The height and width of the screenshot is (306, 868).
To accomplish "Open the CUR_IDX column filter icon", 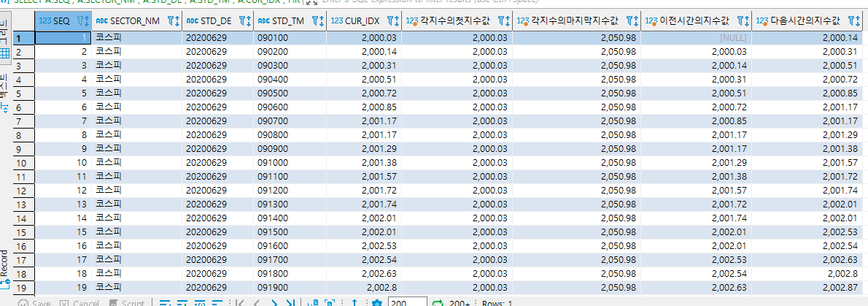I will [x=392, y=21].
